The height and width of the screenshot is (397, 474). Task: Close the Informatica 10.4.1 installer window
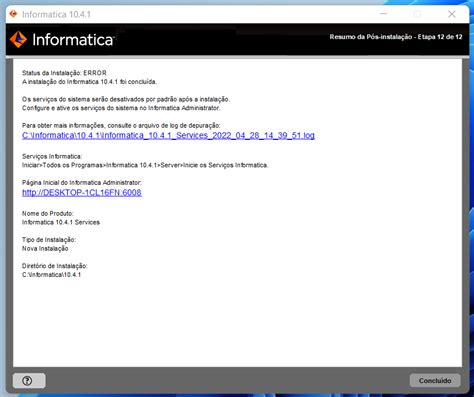pos(452,14)
